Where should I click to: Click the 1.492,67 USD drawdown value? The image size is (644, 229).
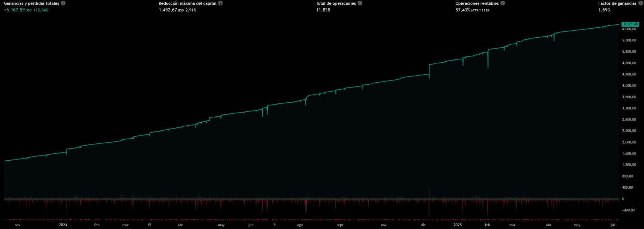point(168,10)
